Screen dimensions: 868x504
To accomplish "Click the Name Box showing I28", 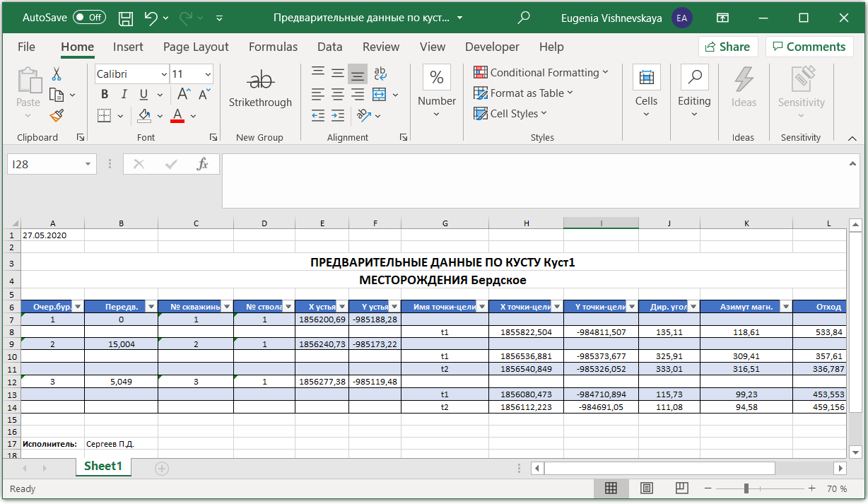I will (44, 164).
